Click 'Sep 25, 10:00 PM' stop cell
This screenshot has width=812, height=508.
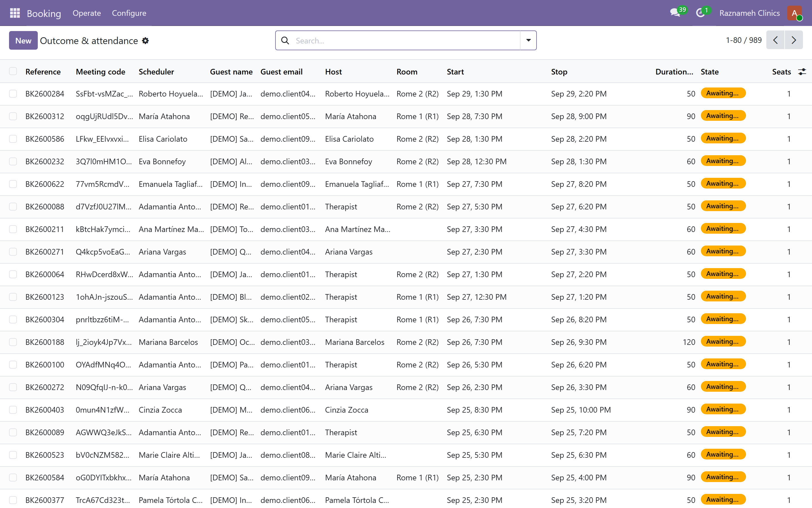(581, 410)
